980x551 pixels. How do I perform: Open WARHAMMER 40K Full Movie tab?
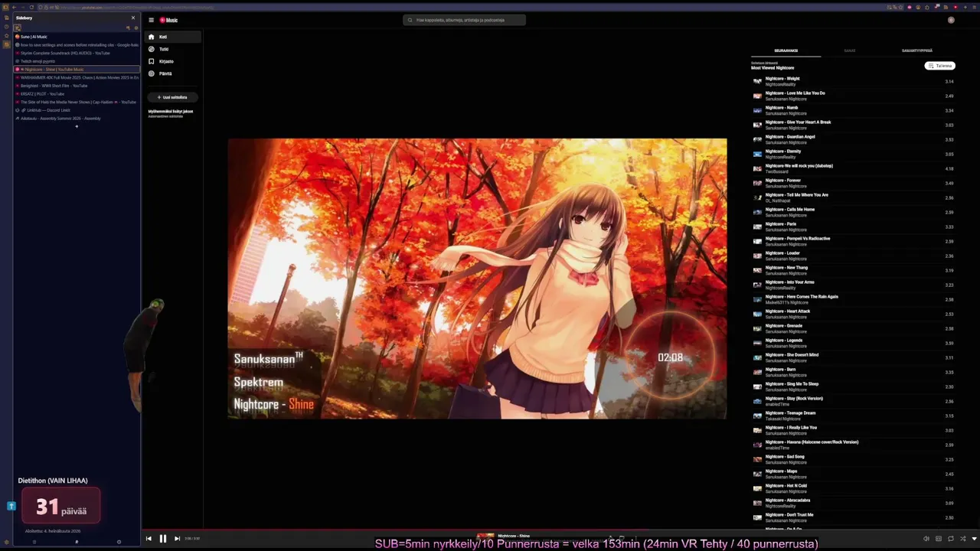pos(77,77)
